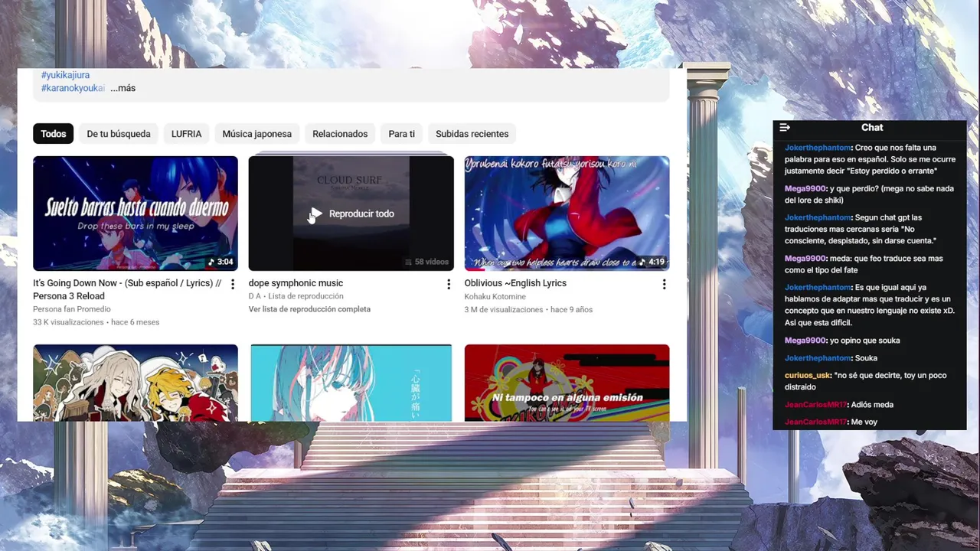
Task: Click Ver lista de reproducción completa
Action: [x=309, y=309]
